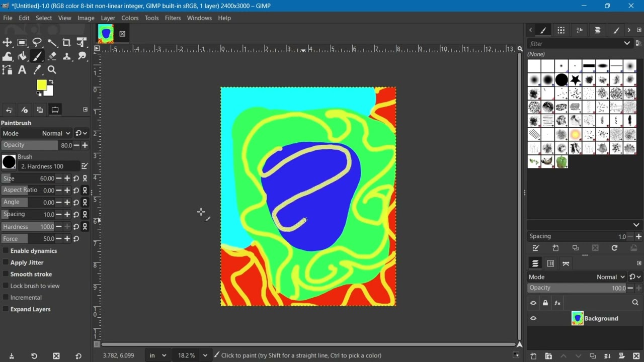Select the Crop tool
The image size is (644, 362).
click(x=67, y=43)
